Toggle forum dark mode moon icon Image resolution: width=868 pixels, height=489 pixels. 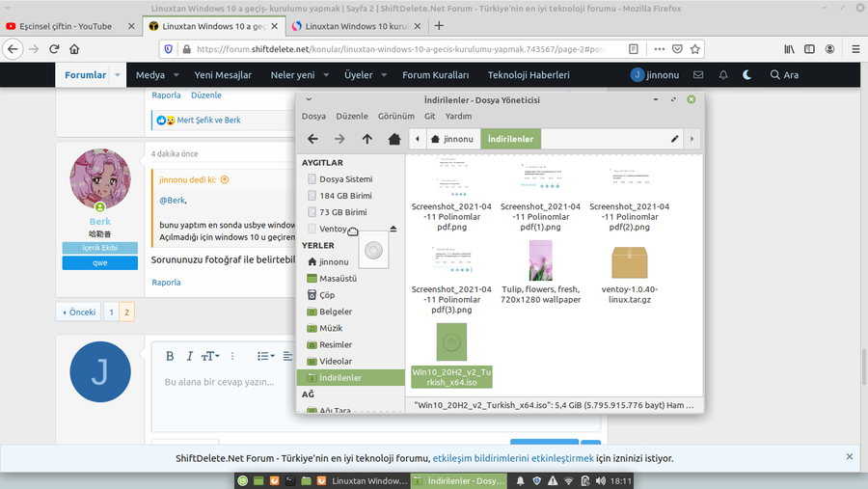point(746,75)
